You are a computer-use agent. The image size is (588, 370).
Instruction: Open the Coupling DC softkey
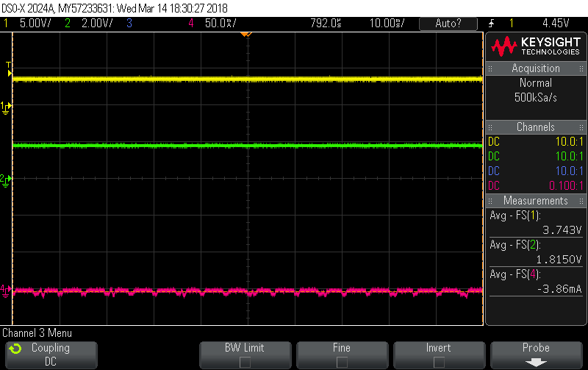pos(51,355)
